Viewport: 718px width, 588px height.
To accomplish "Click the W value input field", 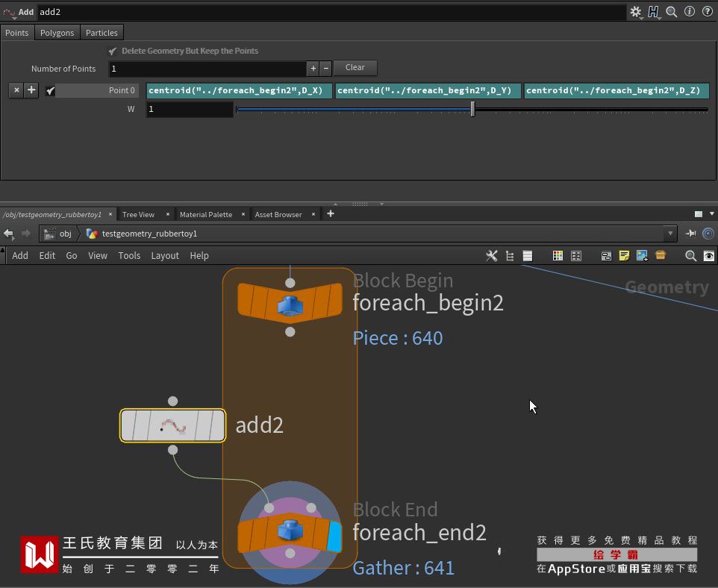I will tap(190, 110).
